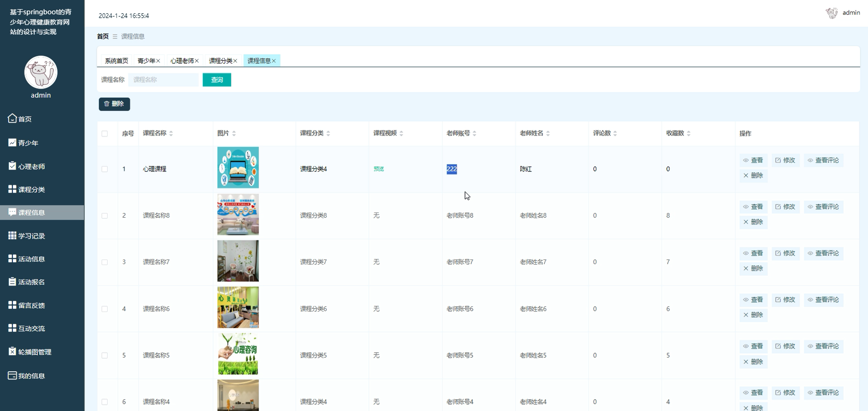Close the 课程信息 tab
868x411 pixels.
[274, 61]
